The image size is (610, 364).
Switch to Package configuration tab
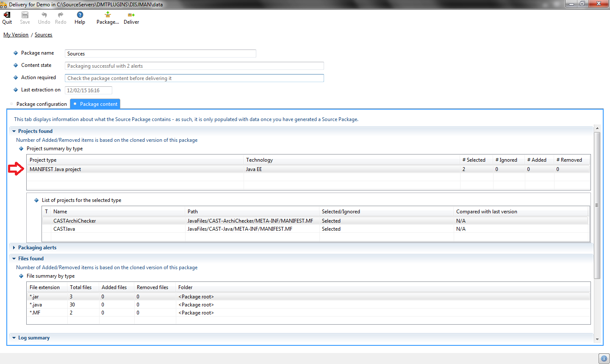(x=41, y=104)
